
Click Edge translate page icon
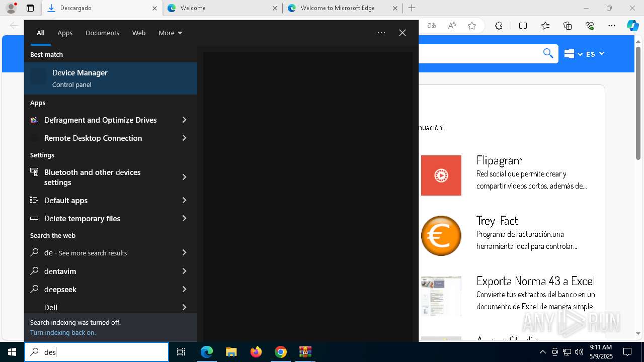(x=432, y=26)
